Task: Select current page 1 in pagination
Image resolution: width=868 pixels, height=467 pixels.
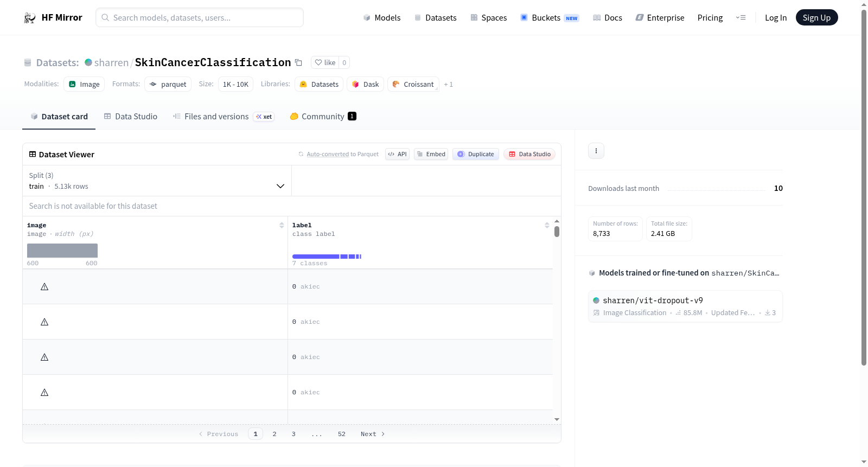Action: pyautogui.click(x=256, y=434)
